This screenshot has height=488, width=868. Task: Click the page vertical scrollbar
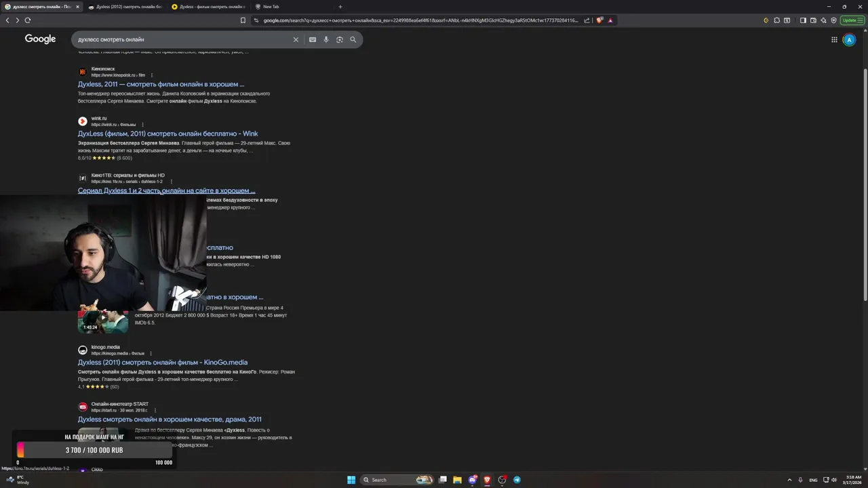coord(865,183)
